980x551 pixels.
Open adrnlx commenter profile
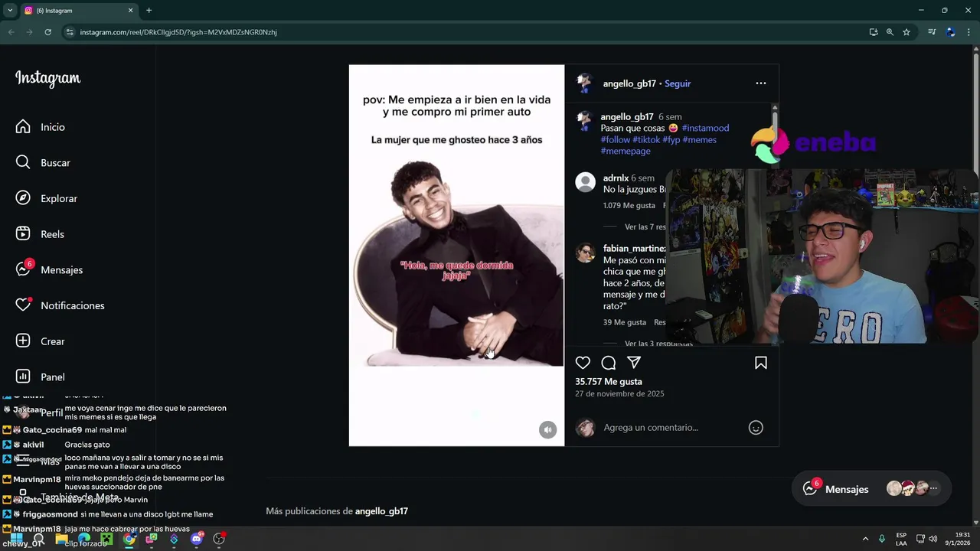click(616, 178)
